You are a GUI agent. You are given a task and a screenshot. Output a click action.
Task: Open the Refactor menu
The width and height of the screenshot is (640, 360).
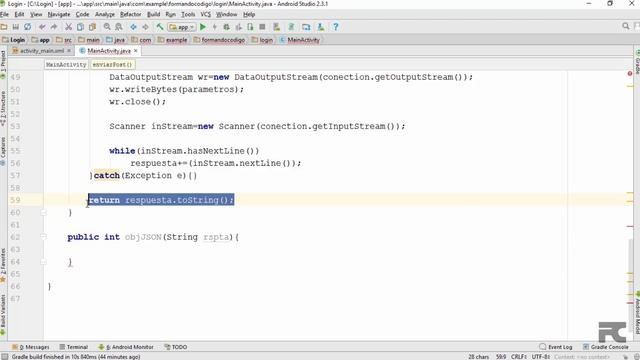point(131,14)
